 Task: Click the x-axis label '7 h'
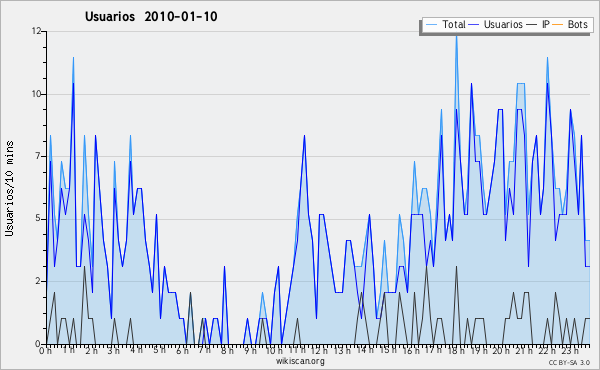pos(204,350)
